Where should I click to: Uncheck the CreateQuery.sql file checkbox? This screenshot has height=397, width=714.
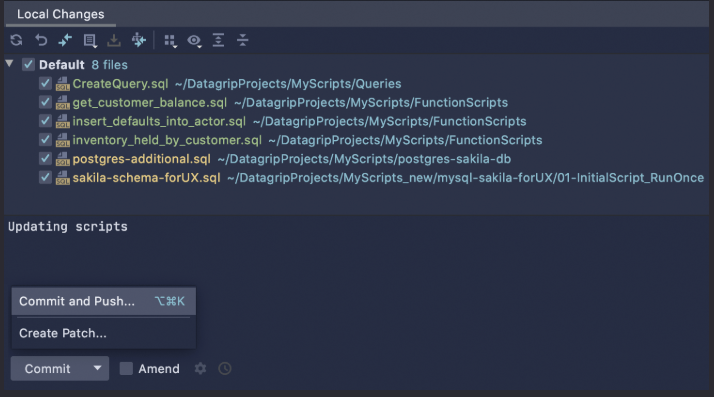pos(45,83)
